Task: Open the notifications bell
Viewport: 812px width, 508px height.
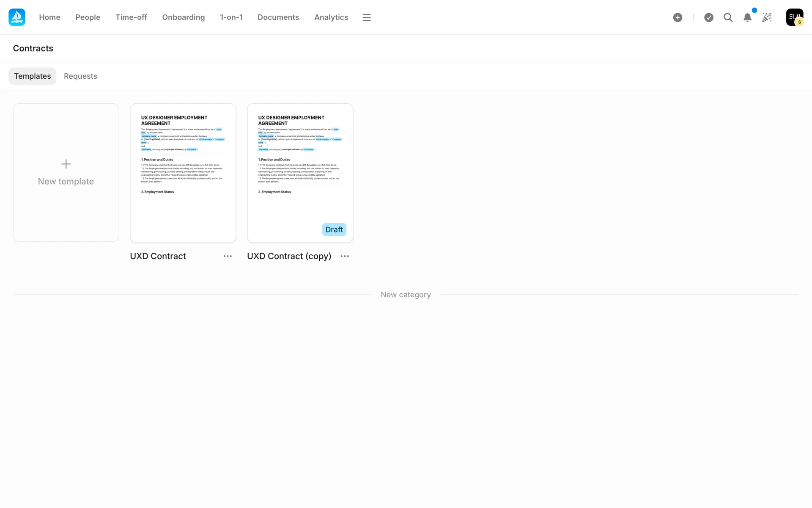Action: point(747,17)
